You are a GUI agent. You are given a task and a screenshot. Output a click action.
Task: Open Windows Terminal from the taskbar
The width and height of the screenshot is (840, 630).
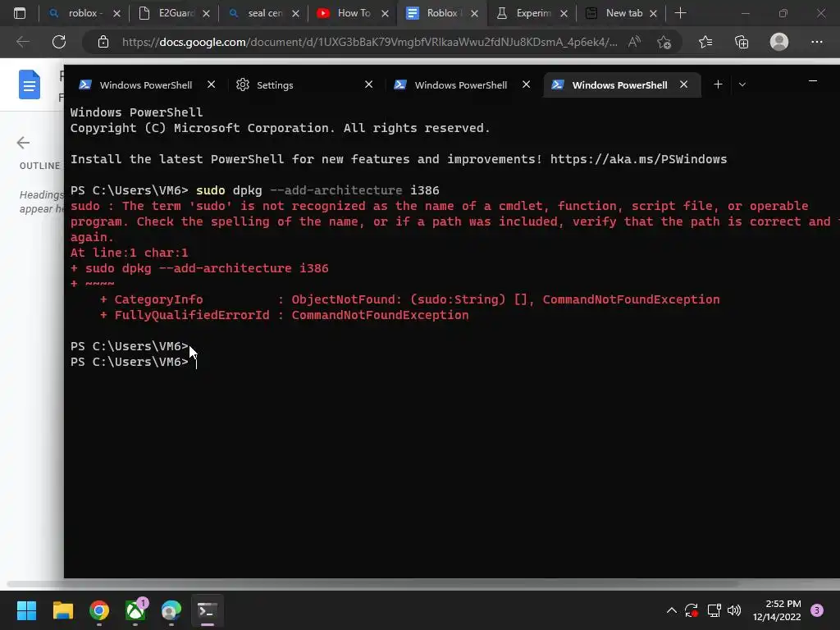point(207,610)
